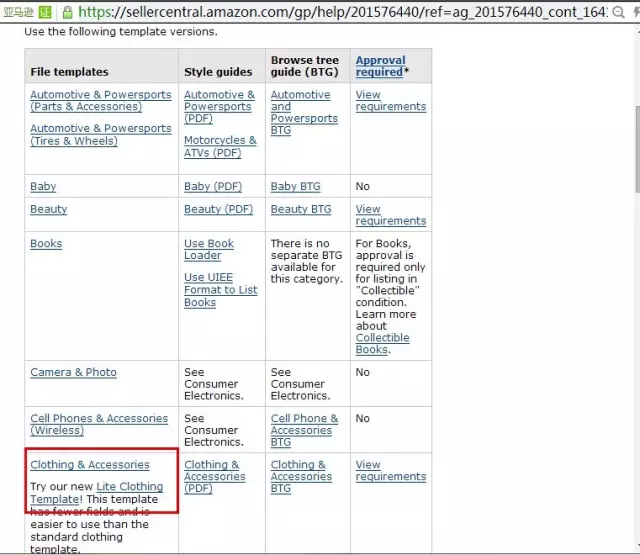Click 'Use the following template versions.' text
The width and height of the screenshot is (640, 555).
coord(121,31)
